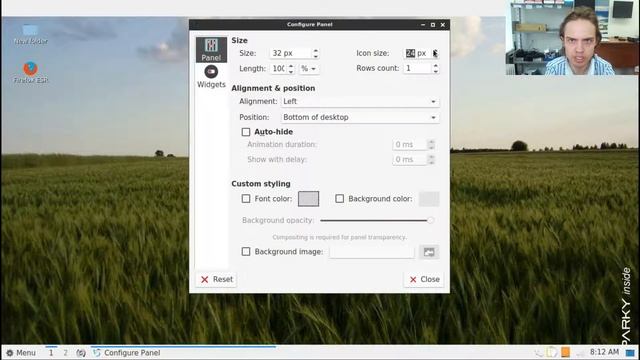Click the Background color swatch
Image resolution: width=640 pixels, height=360 pixels.
(429, 199)
